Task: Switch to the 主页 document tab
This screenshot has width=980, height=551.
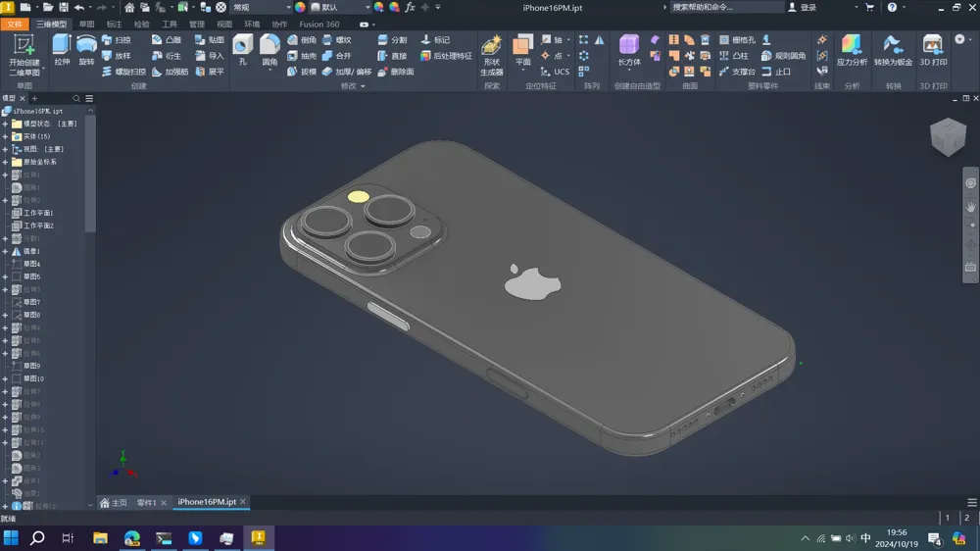Action: point(114,503)
